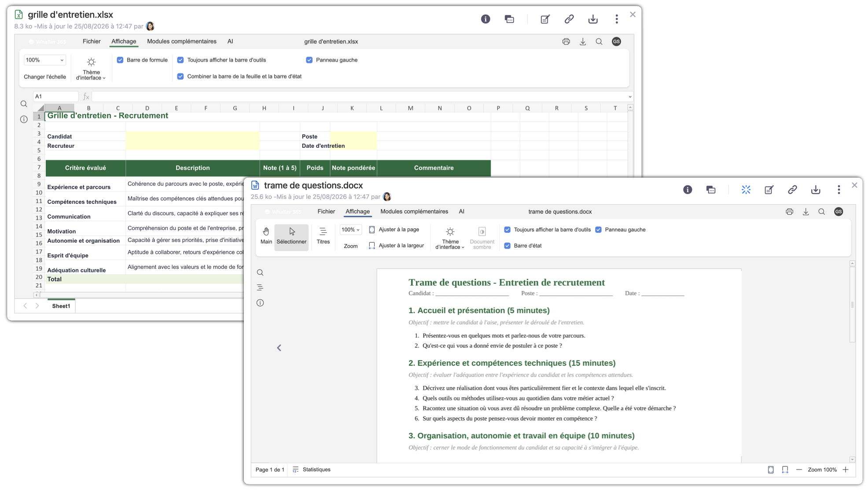Open comments icon for trame de questions.docx
The image size is (868, 491).
[711, 190]
